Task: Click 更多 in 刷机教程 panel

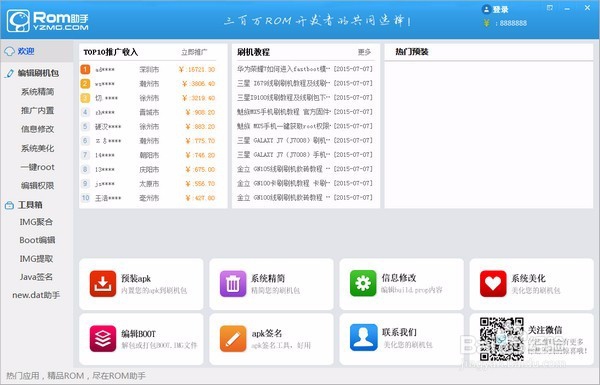Action: [364, 52]
